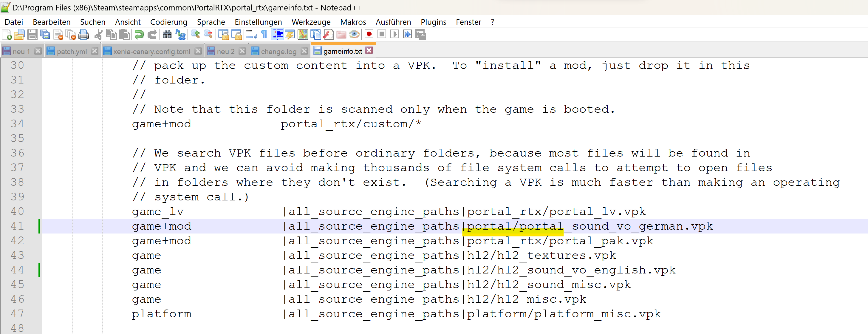
Task: Toggle the indent guide button
Action: click(278, 34)
